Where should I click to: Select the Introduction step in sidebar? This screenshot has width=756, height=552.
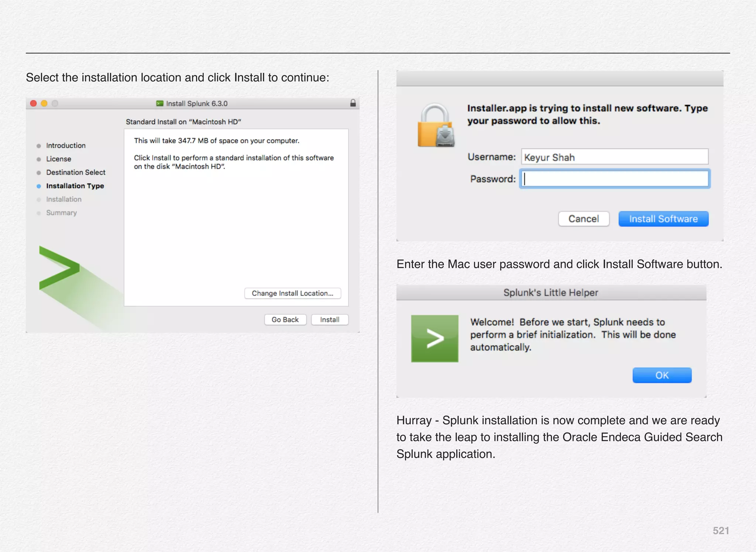[65, 146]
